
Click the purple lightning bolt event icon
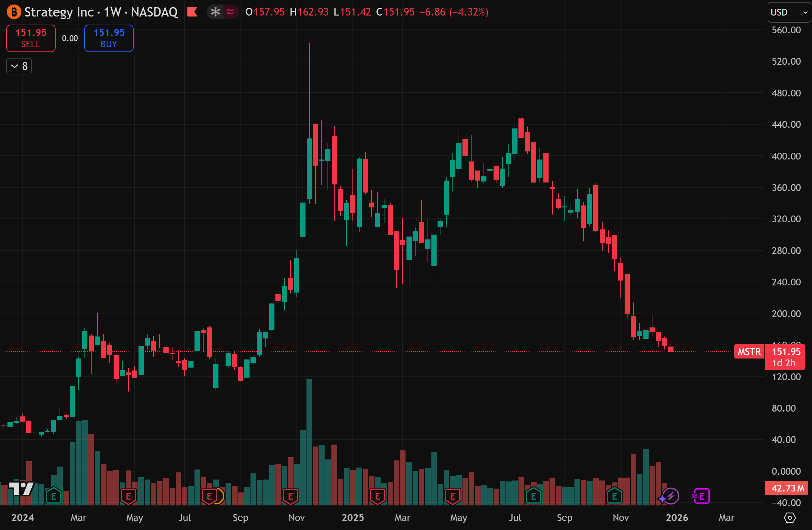(x=671, y=496)
